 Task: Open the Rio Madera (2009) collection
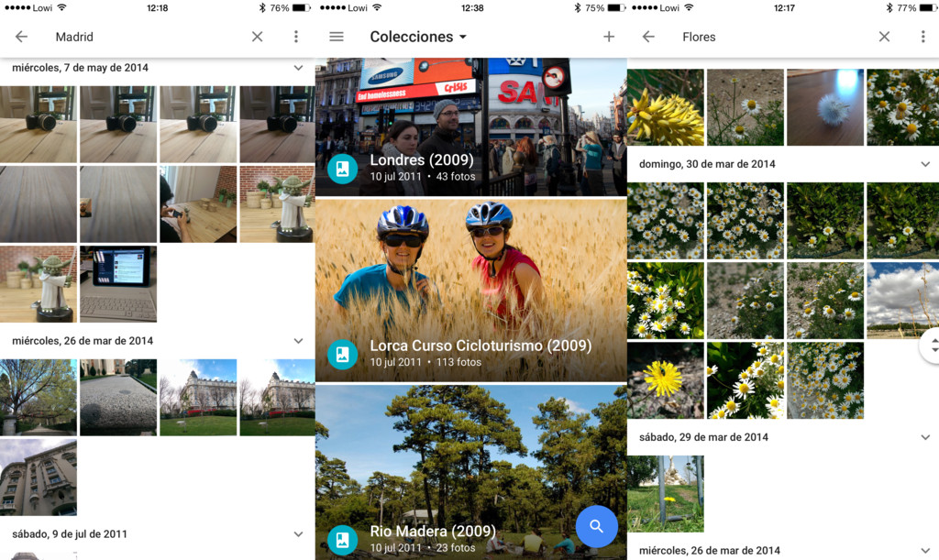pos(471,472)
